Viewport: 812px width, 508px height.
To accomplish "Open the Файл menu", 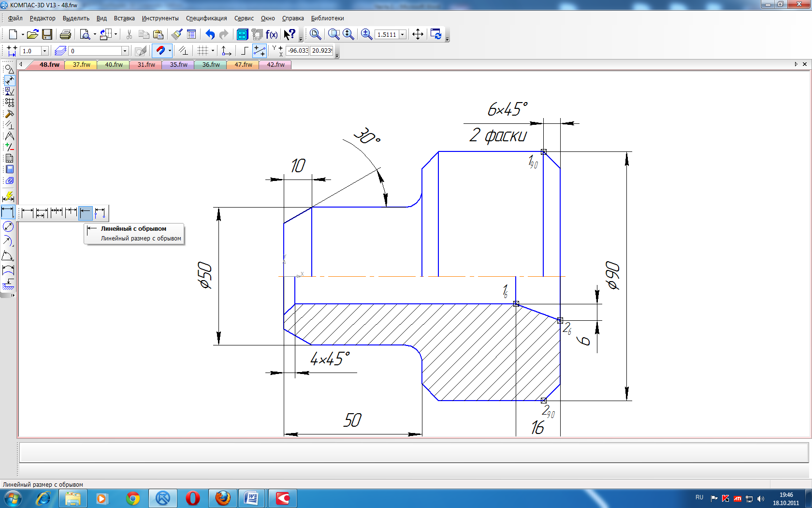I will [x=15, y=18].
